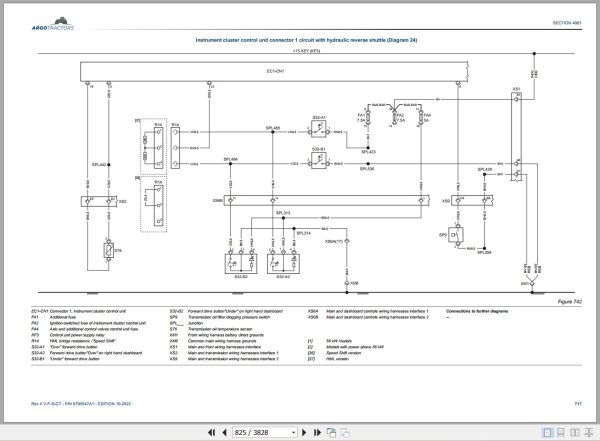Click the diagram title heading text

[x=306, y=40]
